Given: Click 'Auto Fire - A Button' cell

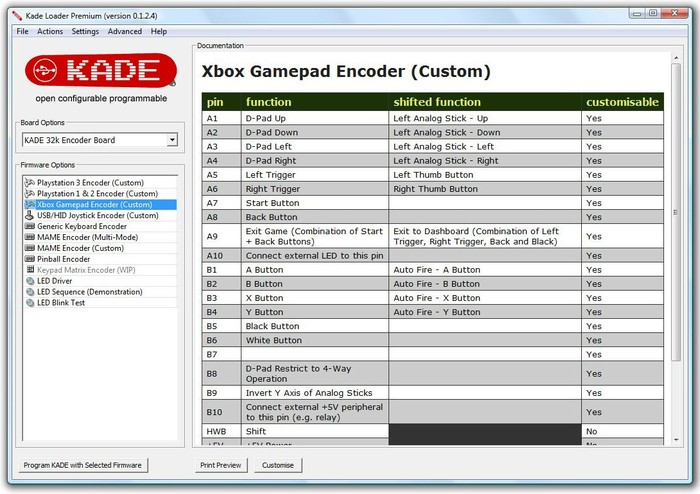Looking at the screenshot, I should click(485, 270).
